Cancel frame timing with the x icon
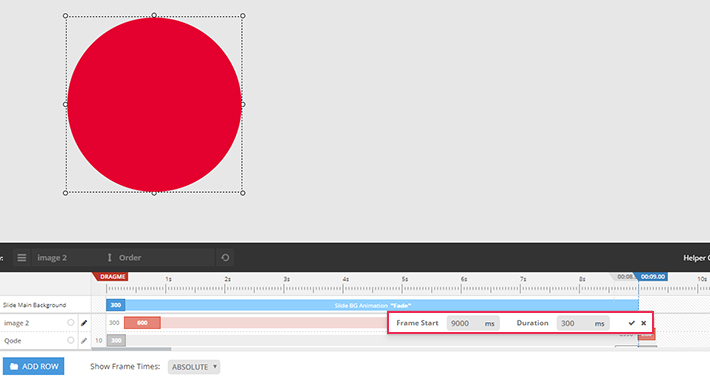The width and height of the screenshot is (710, 380). pos(643,323)
